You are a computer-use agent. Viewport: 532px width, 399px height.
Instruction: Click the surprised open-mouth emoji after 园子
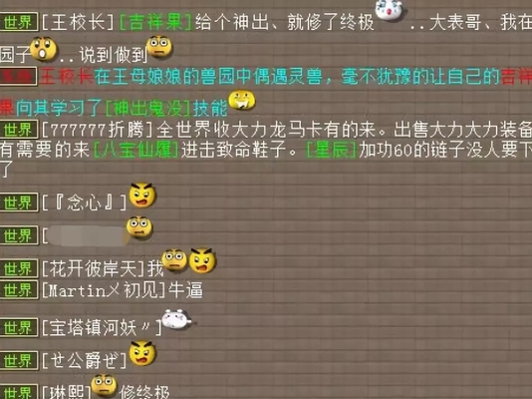(x=44, y=49)
